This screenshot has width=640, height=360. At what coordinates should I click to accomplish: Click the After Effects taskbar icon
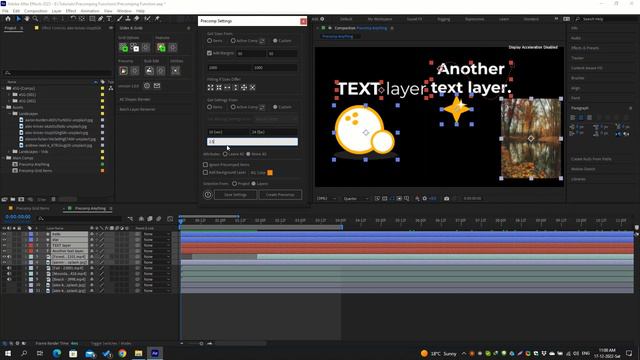(x=155, y=353)
